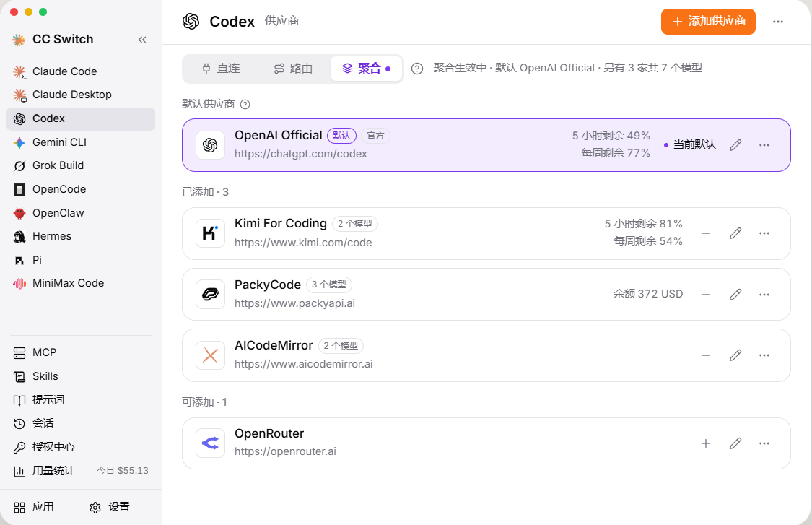Open the MCP section
Viewport: 812px width, 525px height.
point(81,353)
